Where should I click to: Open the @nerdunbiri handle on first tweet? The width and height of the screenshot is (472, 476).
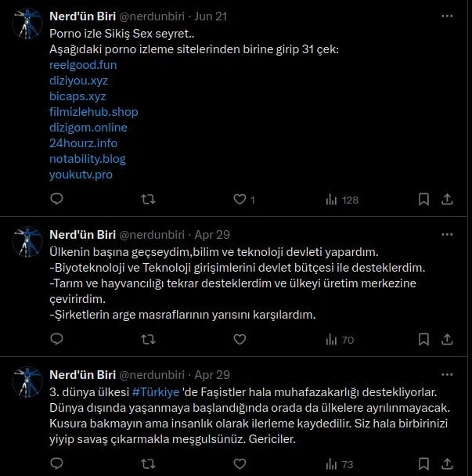[x=152, y=16]
